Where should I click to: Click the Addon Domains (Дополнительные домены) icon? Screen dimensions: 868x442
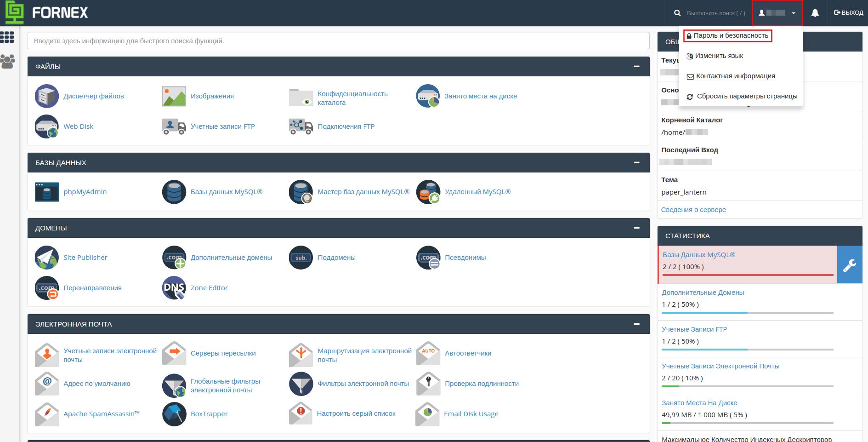[174, 258]
